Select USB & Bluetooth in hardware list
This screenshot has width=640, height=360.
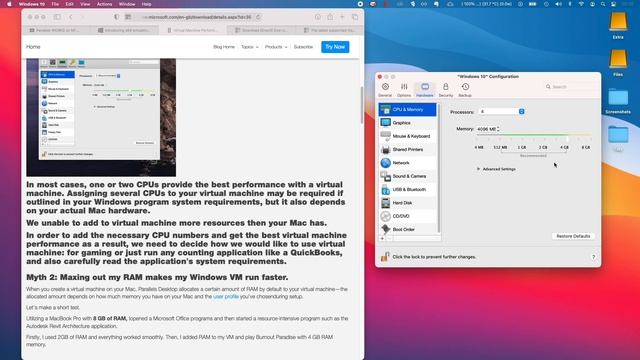(408, 189)
